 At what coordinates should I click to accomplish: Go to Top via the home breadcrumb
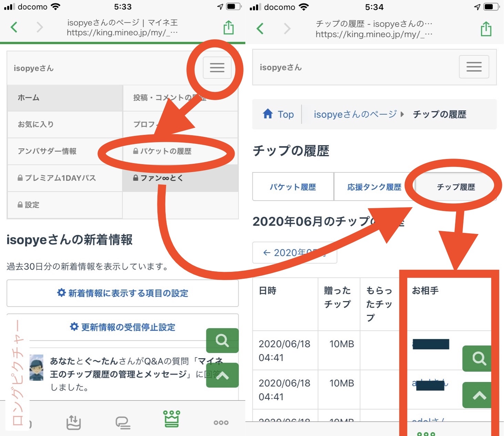[x=278, y=114]
